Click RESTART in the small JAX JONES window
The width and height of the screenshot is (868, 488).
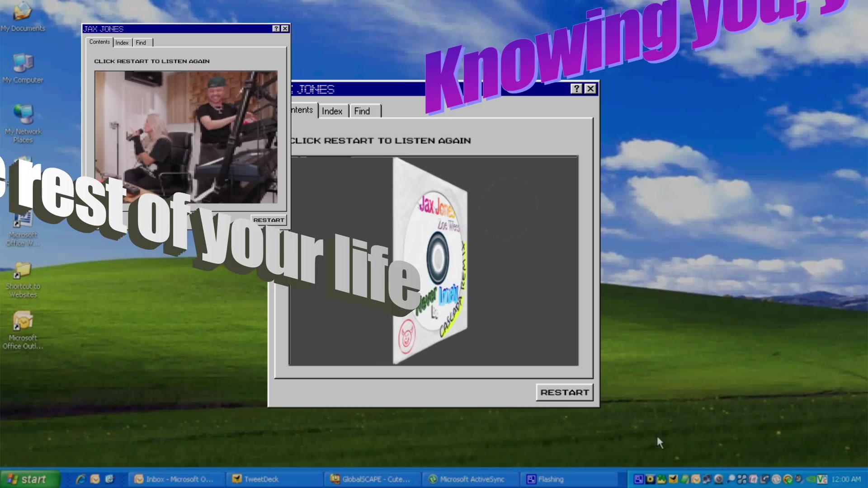pos(269,220)
